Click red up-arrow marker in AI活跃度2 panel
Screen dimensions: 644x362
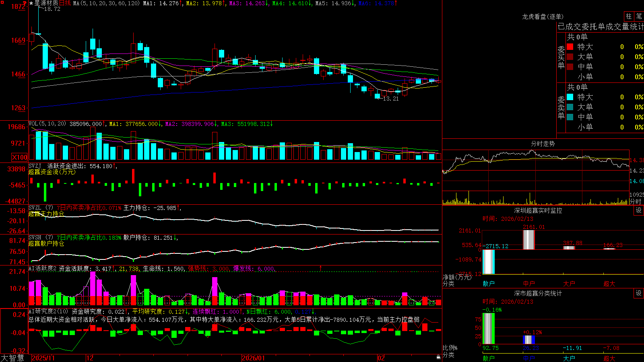pyautogui.click(x=321, y=268)
